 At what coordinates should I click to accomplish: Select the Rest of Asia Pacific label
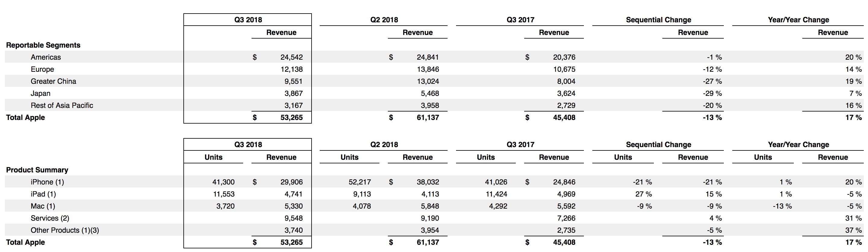[62, 106]
